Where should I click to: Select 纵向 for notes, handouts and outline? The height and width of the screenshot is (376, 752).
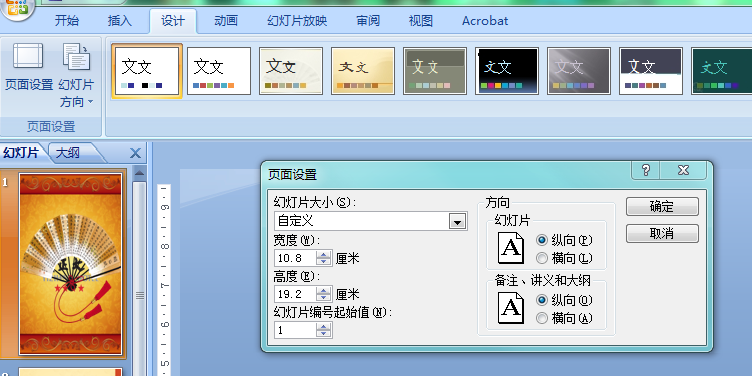(x=564, y=300)
